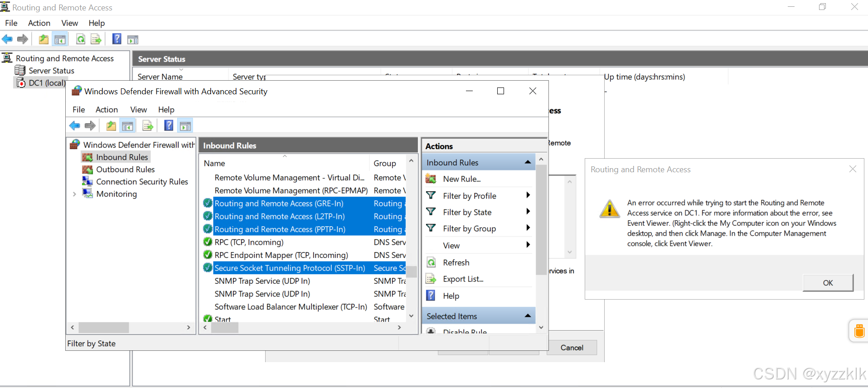Screen dimensions: 868x388
Task: Open Action menu in Firewall window
Action: click(x=107, y=110)
